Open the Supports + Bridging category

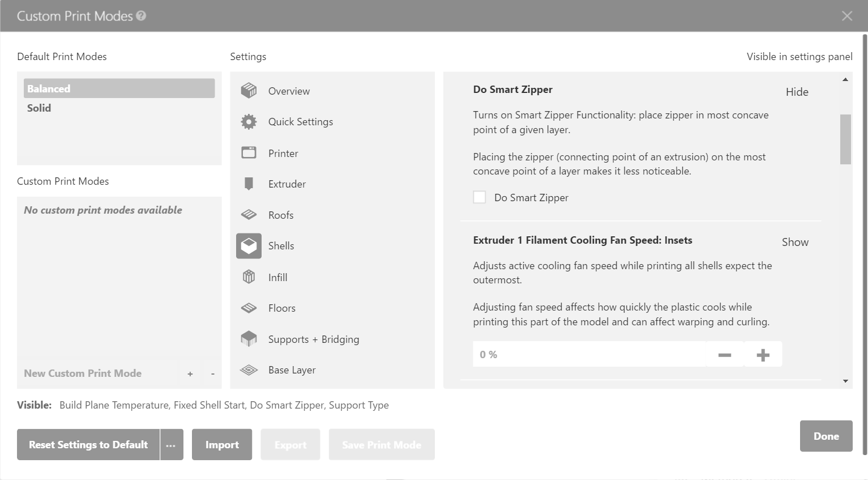(x=314, y=339)
